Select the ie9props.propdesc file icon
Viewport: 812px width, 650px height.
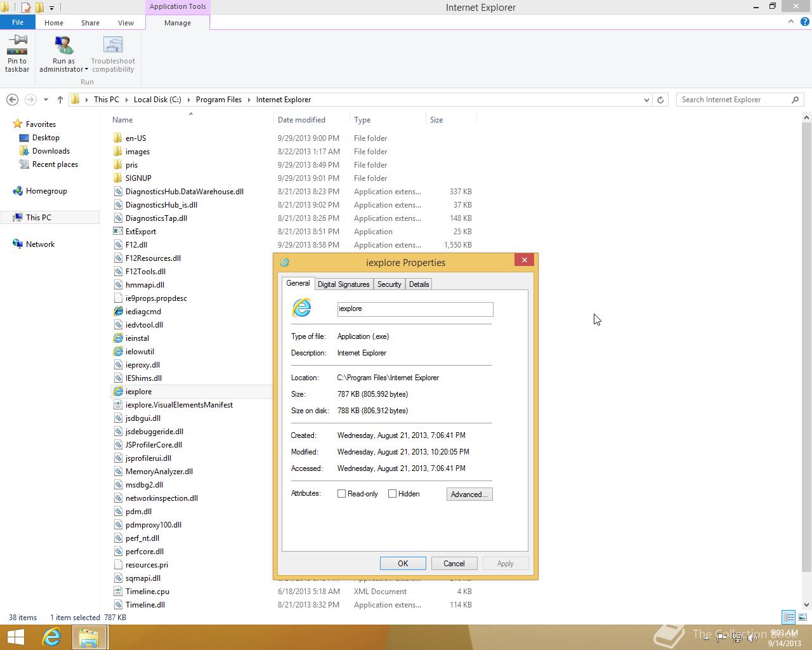click(118, 298)
